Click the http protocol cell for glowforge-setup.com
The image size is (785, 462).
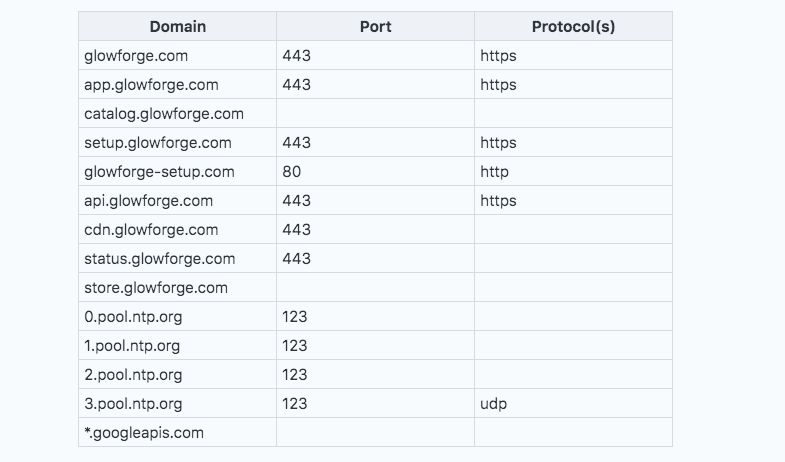[495, 172]
